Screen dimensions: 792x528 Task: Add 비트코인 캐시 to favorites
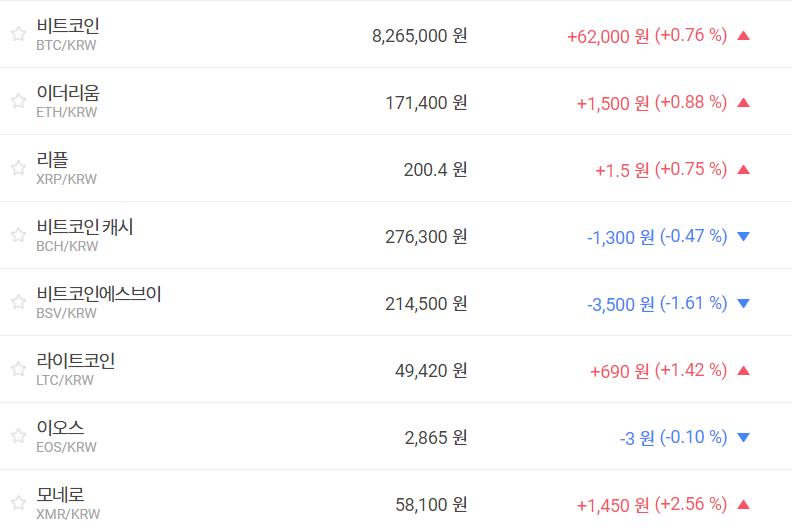pyautogui.click(x=18, y=235)
